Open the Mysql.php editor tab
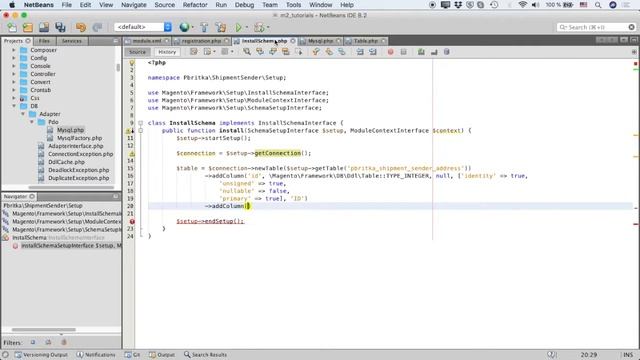 (x=320, y=41)
